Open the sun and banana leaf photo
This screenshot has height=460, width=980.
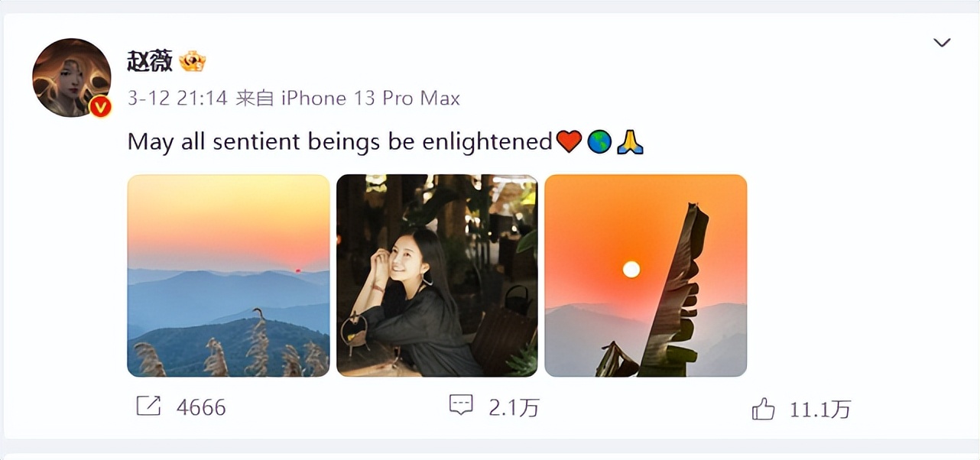pyautogui.click(x=646, y=276)
